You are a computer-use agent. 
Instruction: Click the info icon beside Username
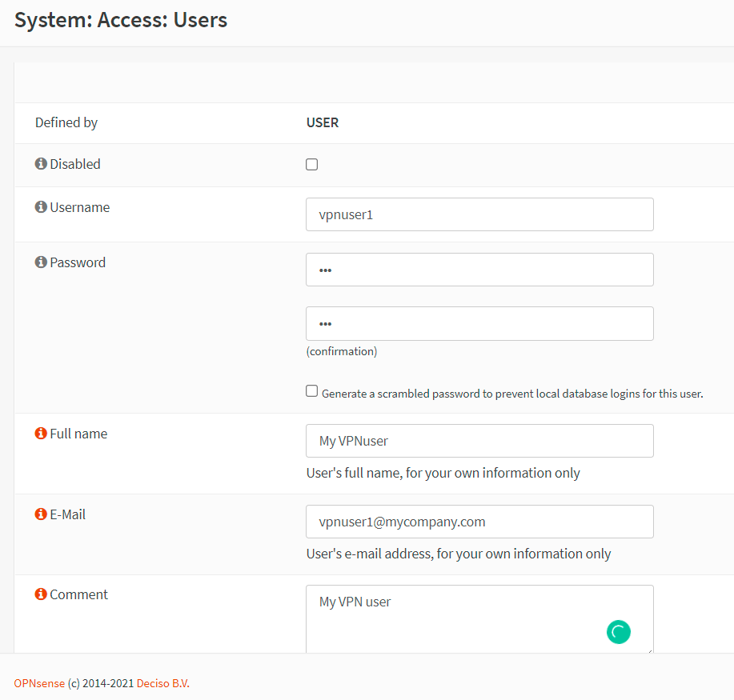point(41,207)
